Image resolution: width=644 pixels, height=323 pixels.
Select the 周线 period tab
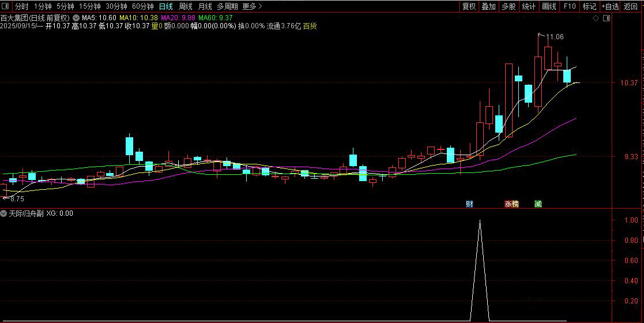186,6
